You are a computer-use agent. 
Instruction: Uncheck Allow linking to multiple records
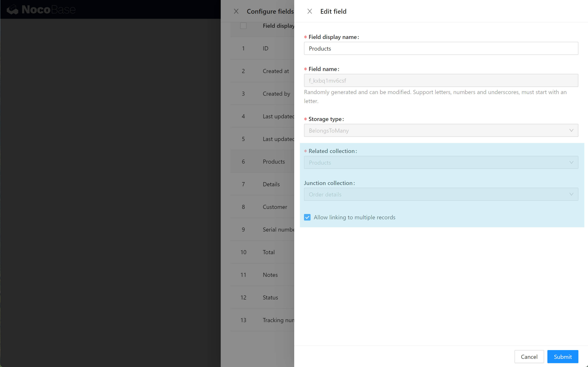[307, 217]
